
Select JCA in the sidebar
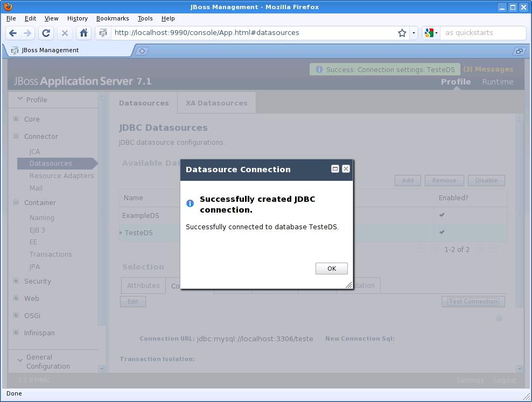[34, 152]
